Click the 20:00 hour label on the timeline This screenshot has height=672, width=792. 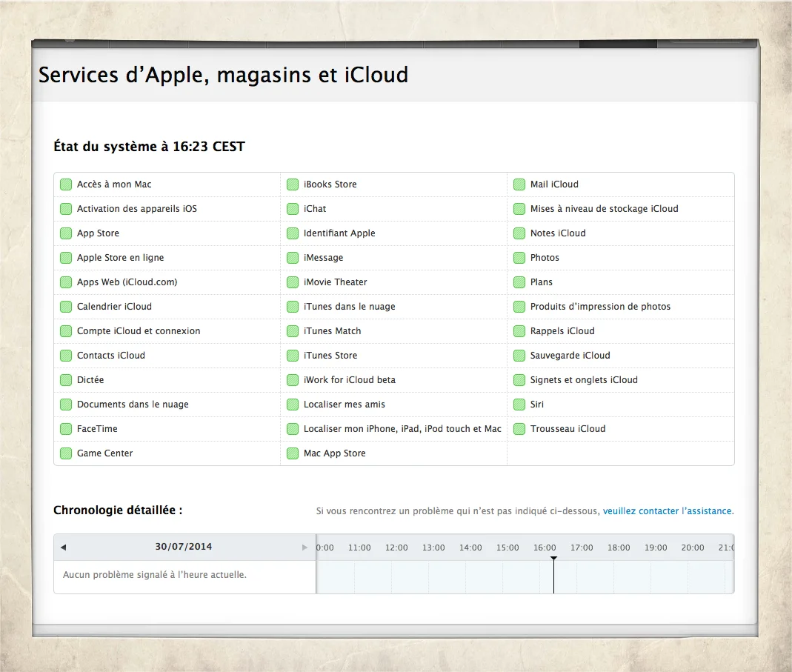pyautogui.click(x=693, y=548)
